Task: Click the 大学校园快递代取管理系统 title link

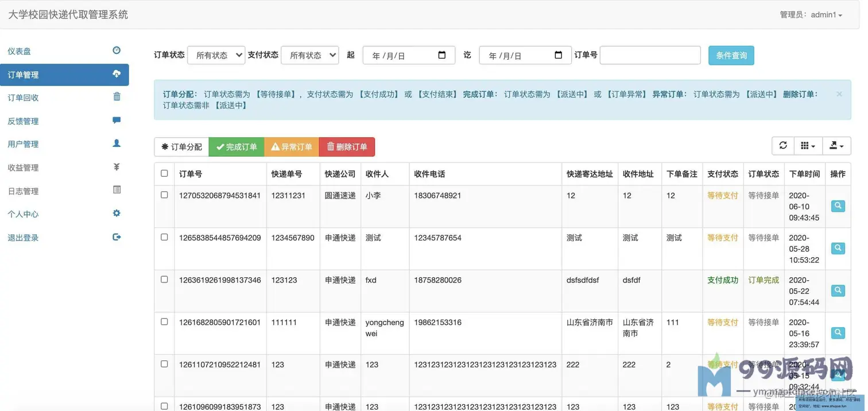Action: coord(68,14)
